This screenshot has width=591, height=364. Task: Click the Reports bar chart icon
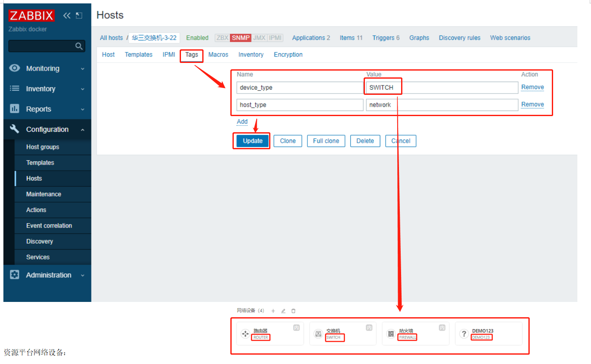pos(14,109)
